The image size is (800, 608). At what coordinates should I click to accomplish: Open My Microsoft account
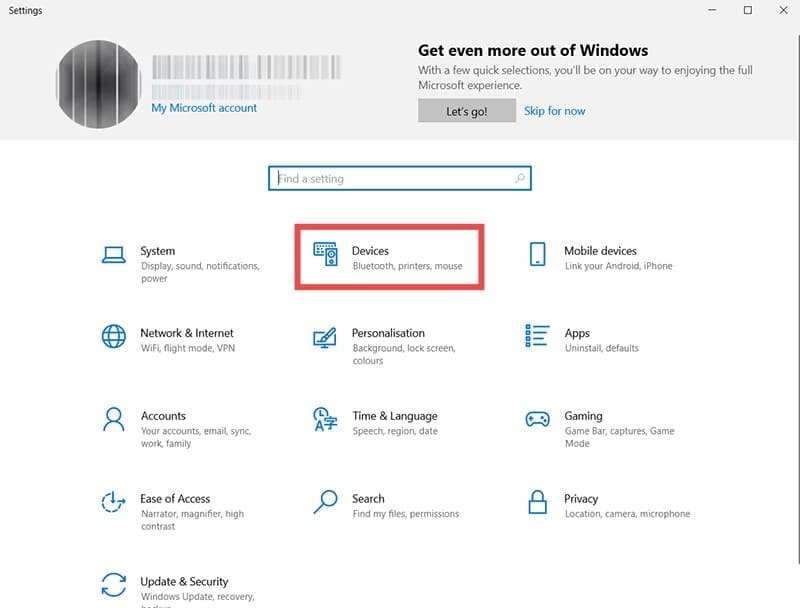(202, 107)
